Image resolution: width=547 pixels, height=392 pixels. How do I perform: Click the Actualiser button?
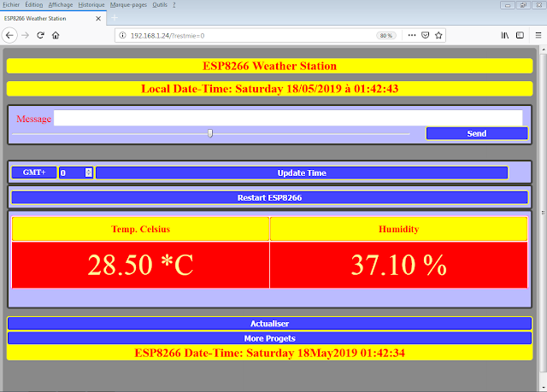coord(270,324)
